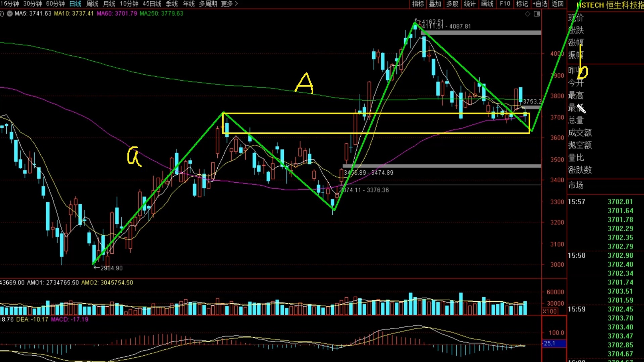
Task: Click the MA10: 3737.41 indicator value
Action: (74, 14)
